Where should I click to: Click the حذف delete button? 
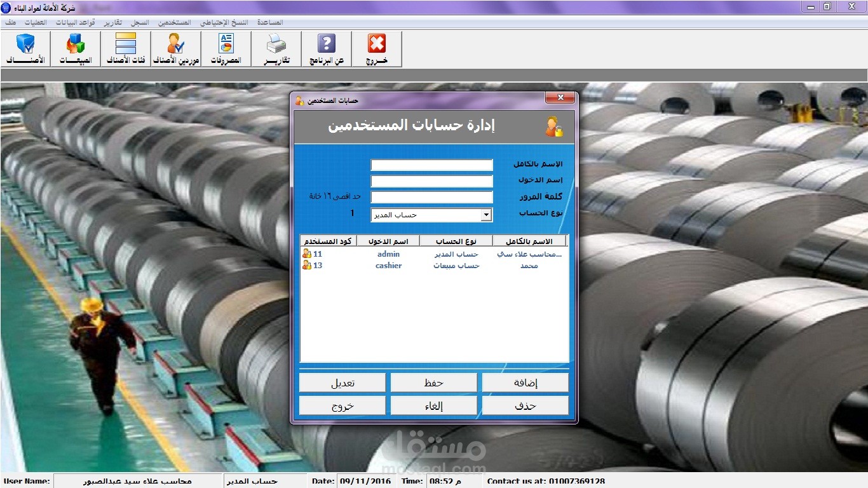pyautogui.click(x=526, y=405)
